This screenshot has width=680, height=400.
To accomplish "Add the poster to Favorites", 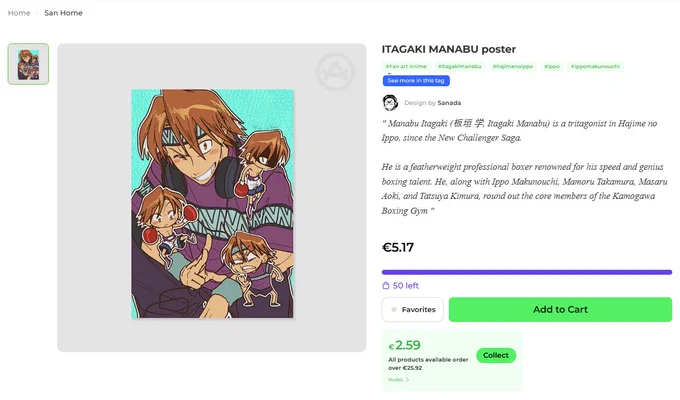I will [412, 310].
